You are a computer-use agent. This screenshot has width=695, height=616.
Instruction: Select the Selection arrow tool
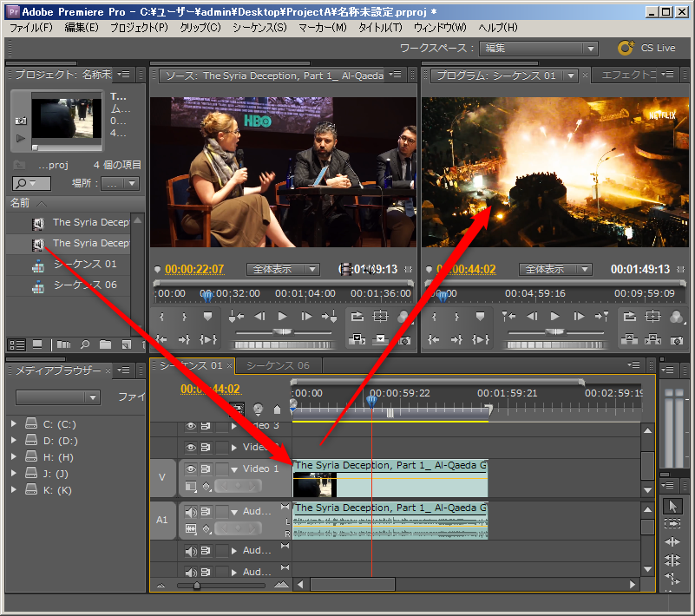point(672,506)
